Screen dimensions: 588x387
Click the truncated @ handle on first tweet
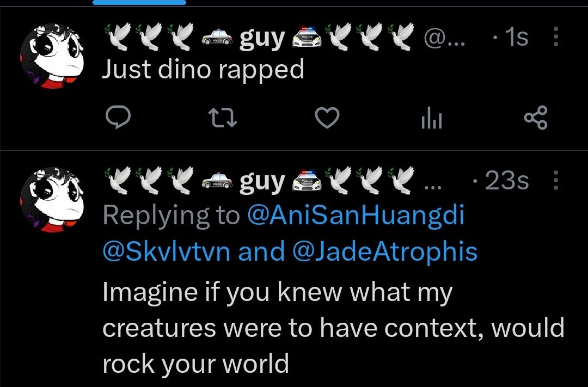tap(444, 38)
